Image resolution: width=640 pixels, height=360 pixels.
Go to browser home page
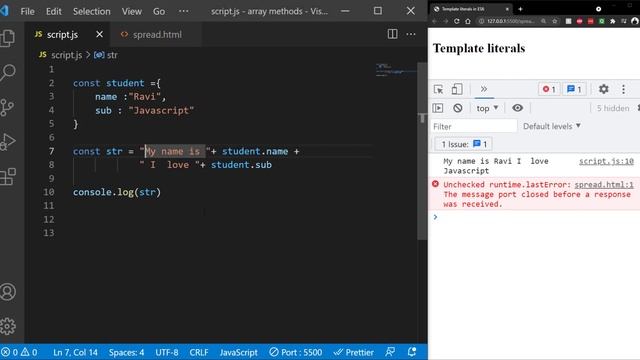coord(468,21)
